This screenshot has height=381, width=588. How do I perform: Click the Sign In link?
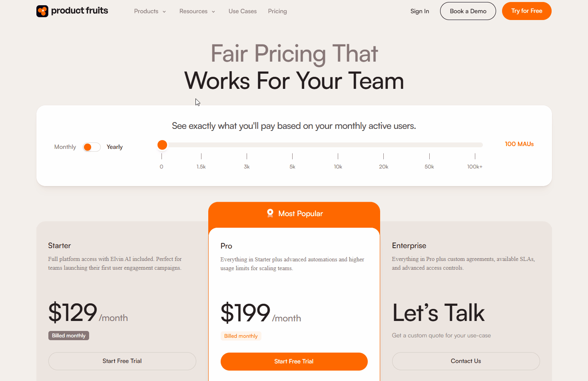coord(420,11)
